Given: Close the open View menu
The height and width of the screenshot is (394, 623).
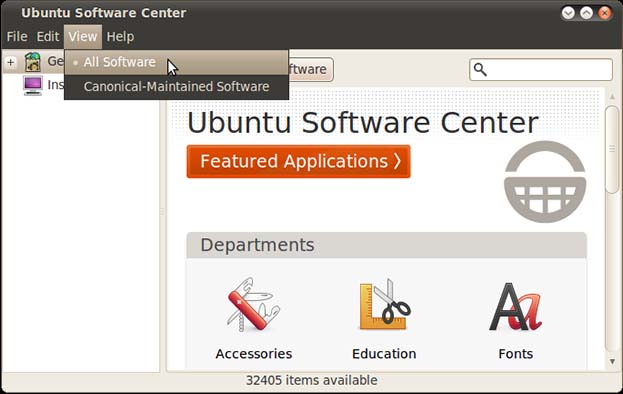Looking at the screenshot, I should tap(83, 37).
